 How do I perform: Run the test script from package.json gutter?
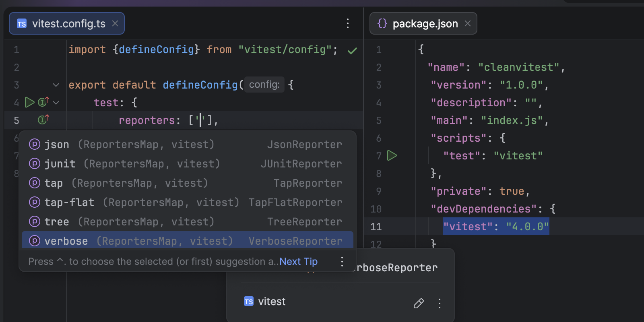pos(392,155)
